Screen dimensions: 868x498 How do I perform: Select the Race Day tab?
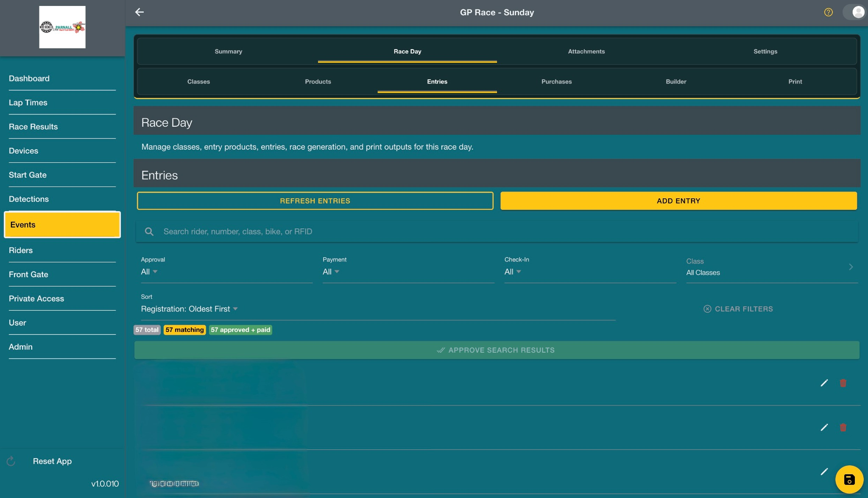pos(407,51)
